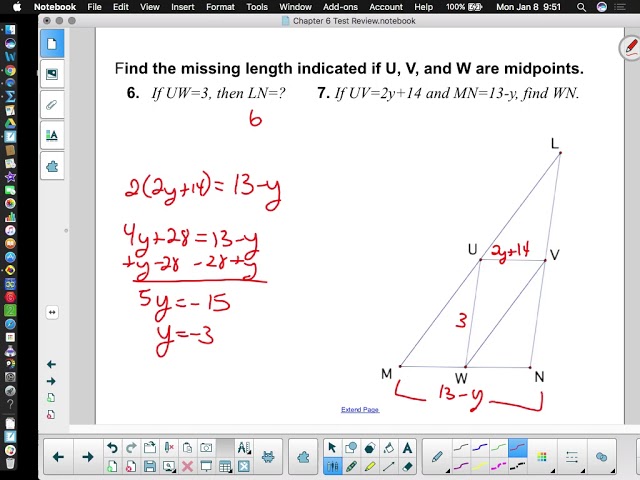Select the Eraser tool

tap(407, 466)
